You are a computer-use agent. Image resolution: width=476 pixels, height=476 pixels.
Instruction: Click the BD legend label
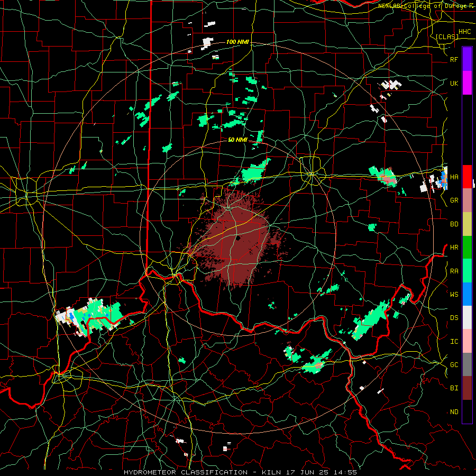click(454, 224)
